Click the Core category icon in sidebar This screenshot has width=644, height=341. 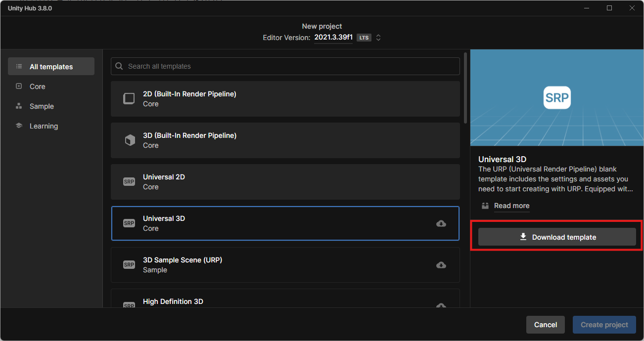point(19,86)
